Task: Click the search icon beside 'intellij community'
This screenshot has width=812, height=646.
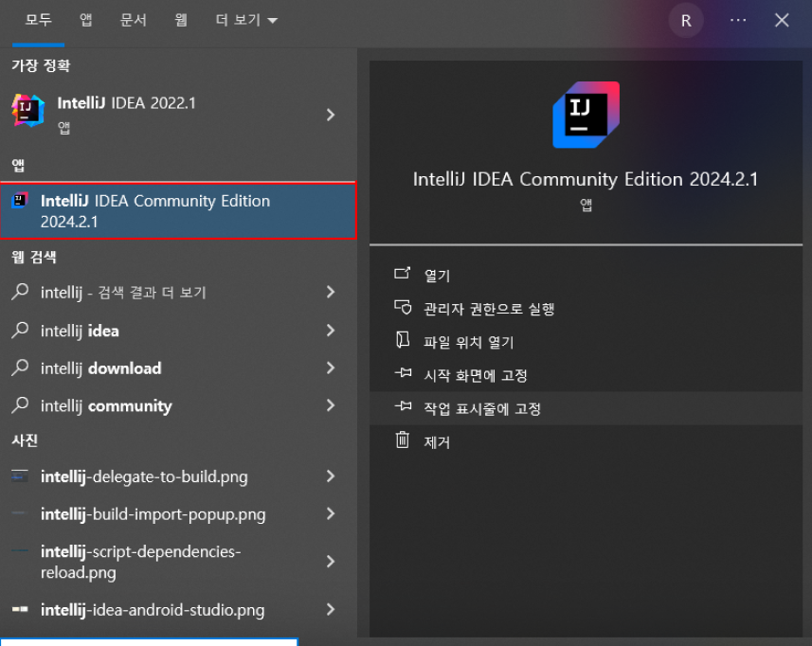Action: [x=20, y=405]
